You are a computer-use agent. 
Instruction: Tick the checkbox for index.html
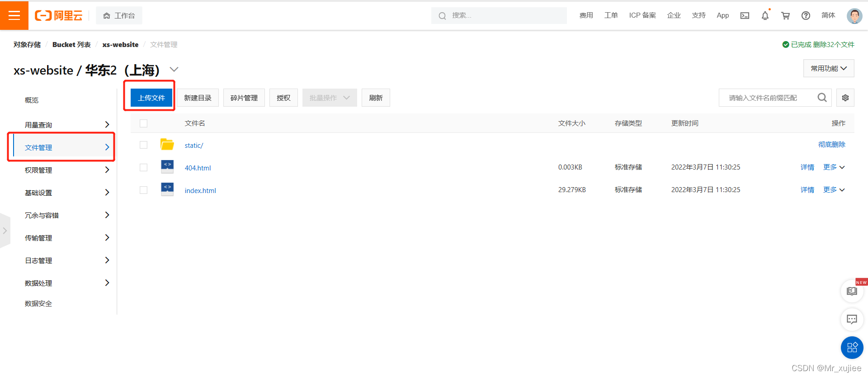[x=143, y=190]
